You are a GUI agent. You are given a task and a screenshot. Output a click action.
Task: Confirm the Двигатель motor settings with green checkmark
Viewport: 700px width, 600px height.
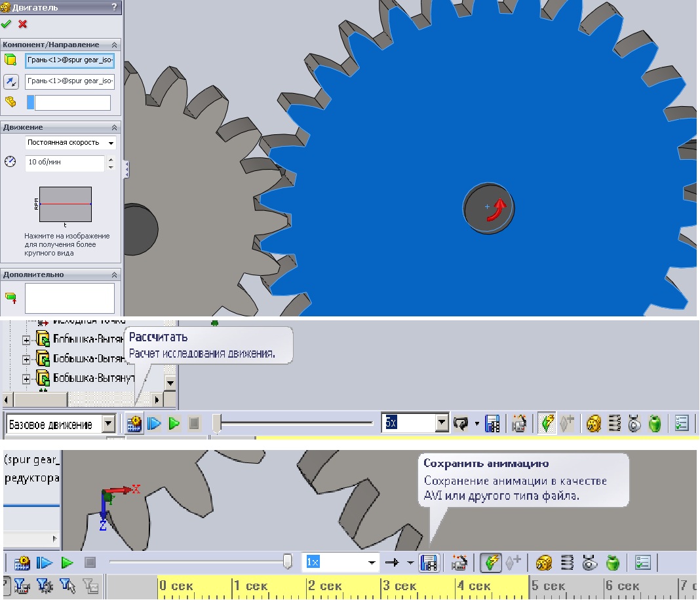[7, 24]
